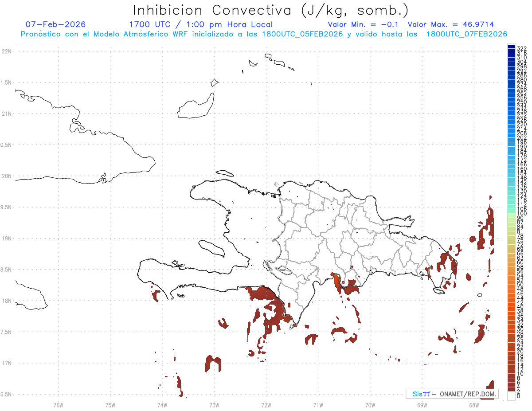Click the "71W" longitude label
The width and height of the screenshot is (532, 411).
pyautogui.click(x=318, y=404)
